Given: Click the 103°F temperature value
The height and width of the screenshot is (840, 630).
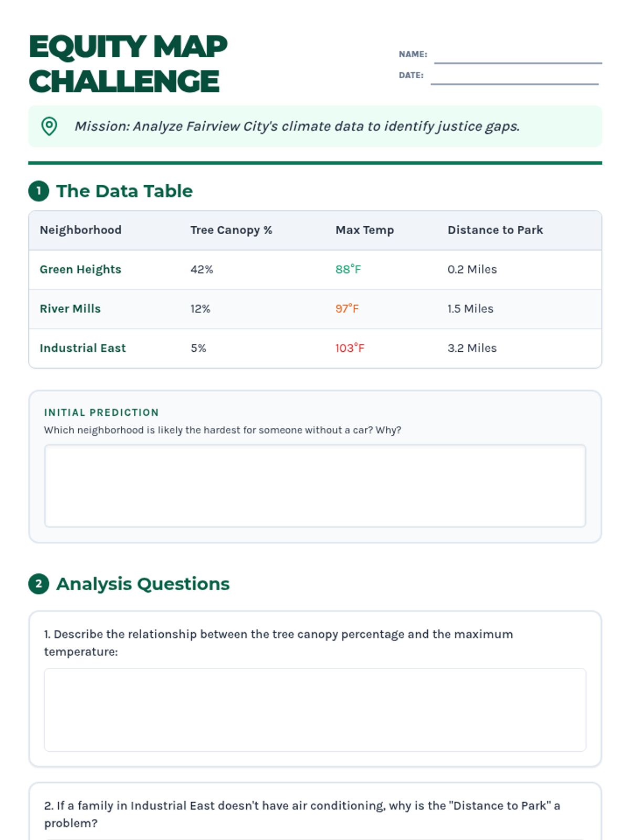Looking at the screenshot, I should (x=350, y=348).
